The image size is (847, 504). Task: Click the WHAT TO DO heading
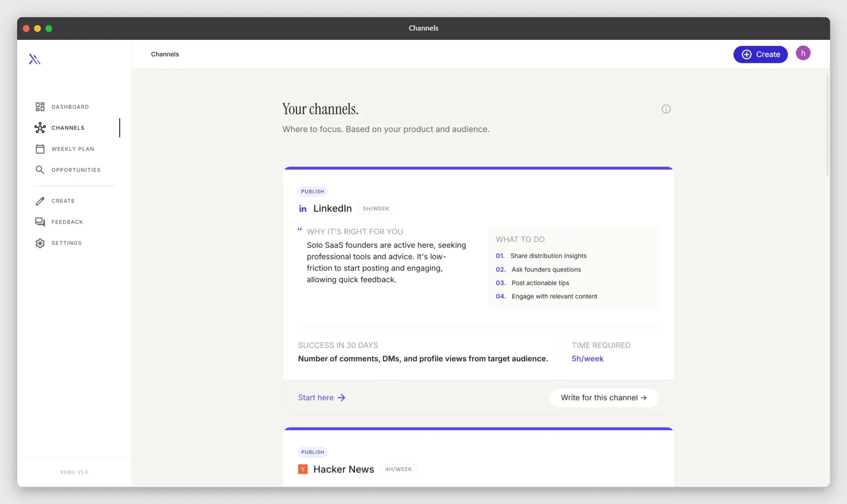pyautogui.click(x=520, y=239)
